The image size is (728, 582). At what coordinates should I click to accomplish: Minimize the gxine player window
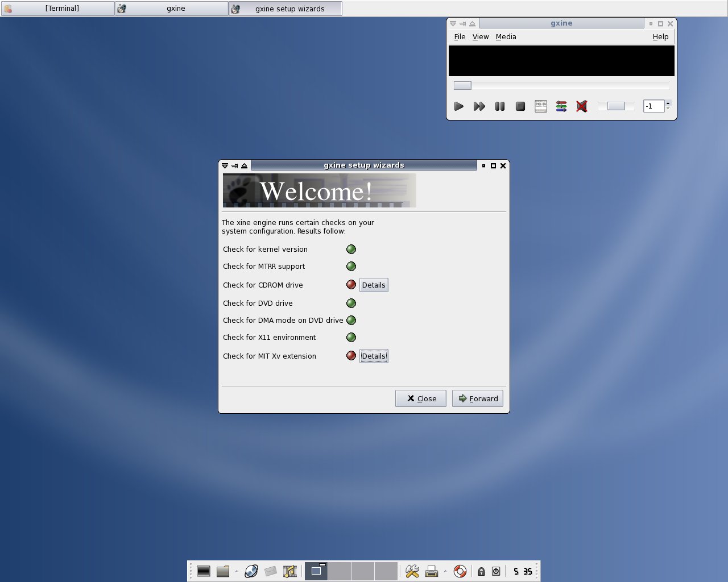point(651,24)
